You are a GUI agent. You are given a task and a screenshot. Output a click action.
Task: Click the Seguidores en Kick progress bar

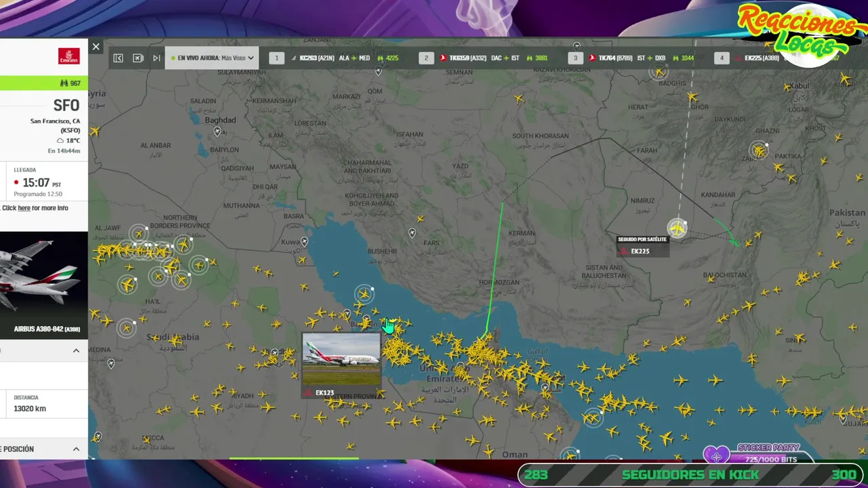tap(690, 475)
